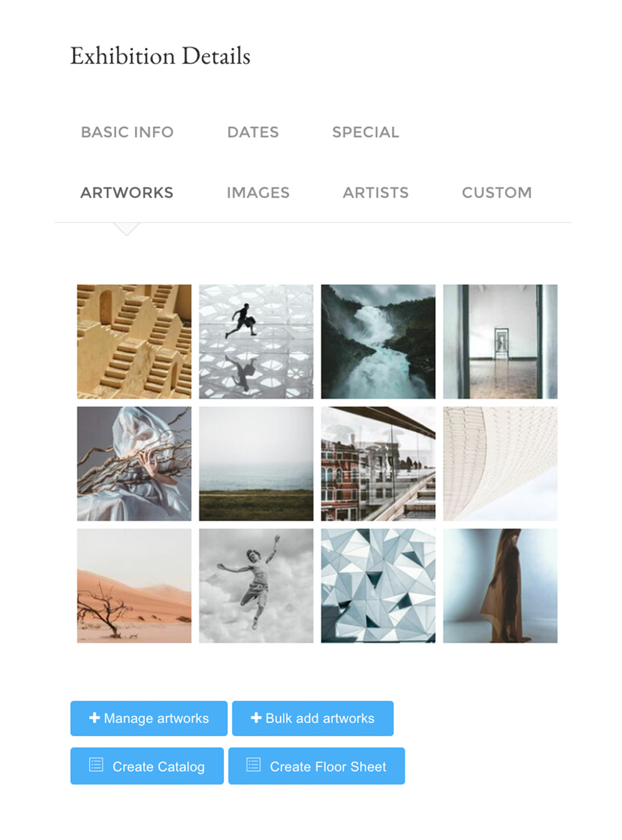
Task: Select the geometric triangles artwork thumbnail
Action: pos(378,586)
